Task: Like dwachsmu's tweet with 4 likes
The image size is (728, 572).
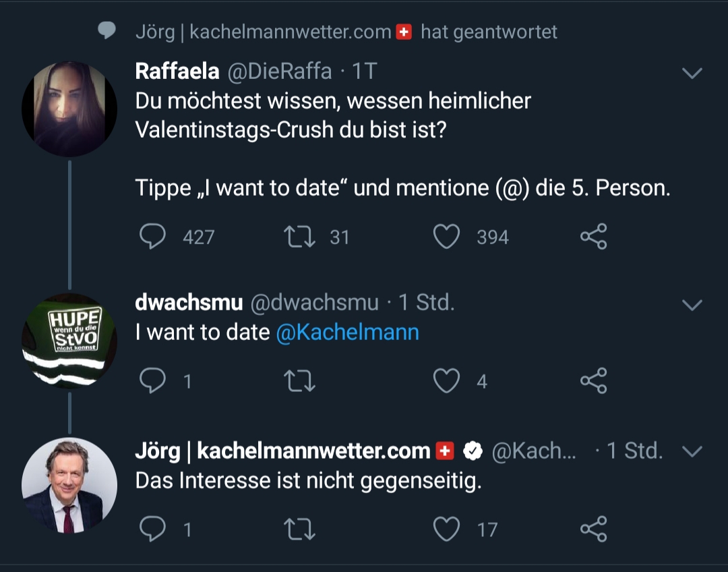Action: [446, 381]
